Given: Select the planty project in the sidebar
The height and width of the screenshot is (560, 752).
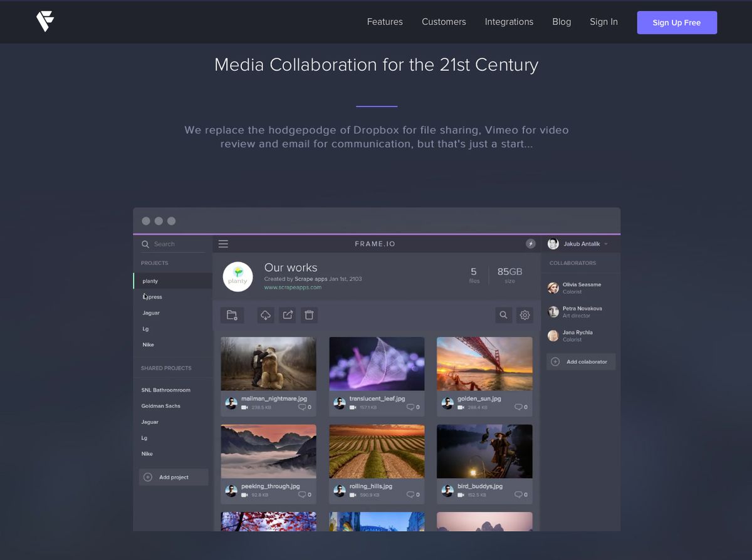Looking at the screenshot, I should pos(150,281).
